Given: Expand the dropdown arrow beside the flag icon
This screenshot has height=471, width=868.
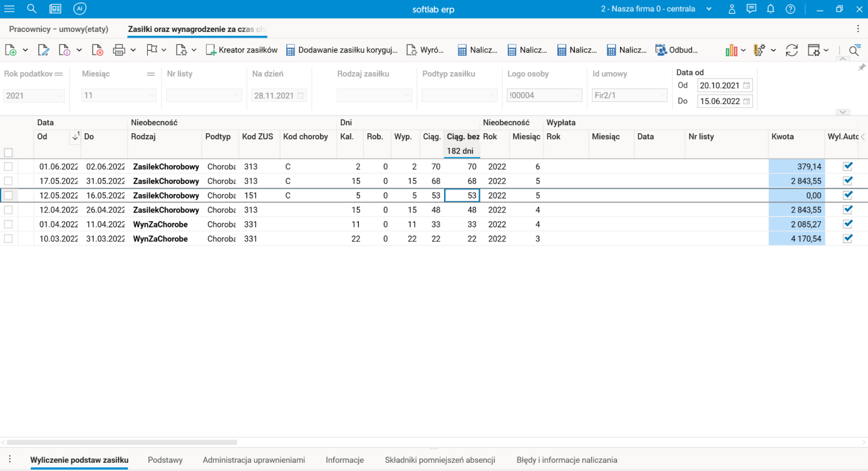Looking at the screenshot, I should [164, 50].
